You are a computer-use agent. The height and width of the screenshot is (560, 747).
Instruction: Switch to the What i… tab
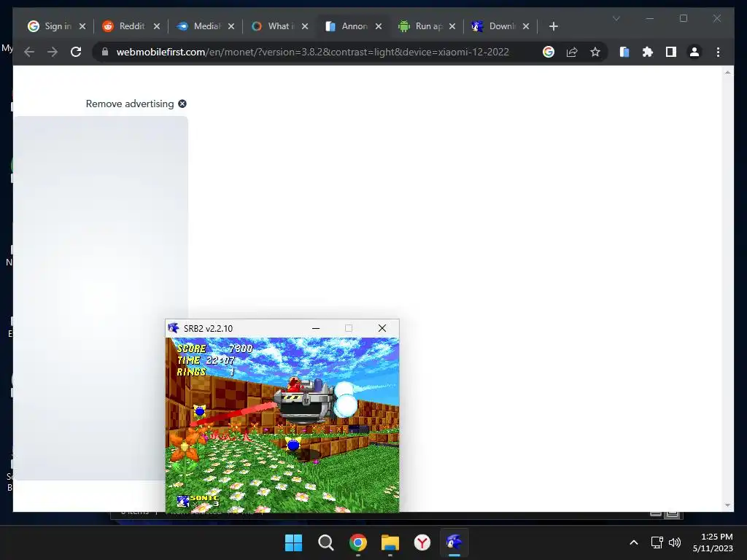coord(273,26)
